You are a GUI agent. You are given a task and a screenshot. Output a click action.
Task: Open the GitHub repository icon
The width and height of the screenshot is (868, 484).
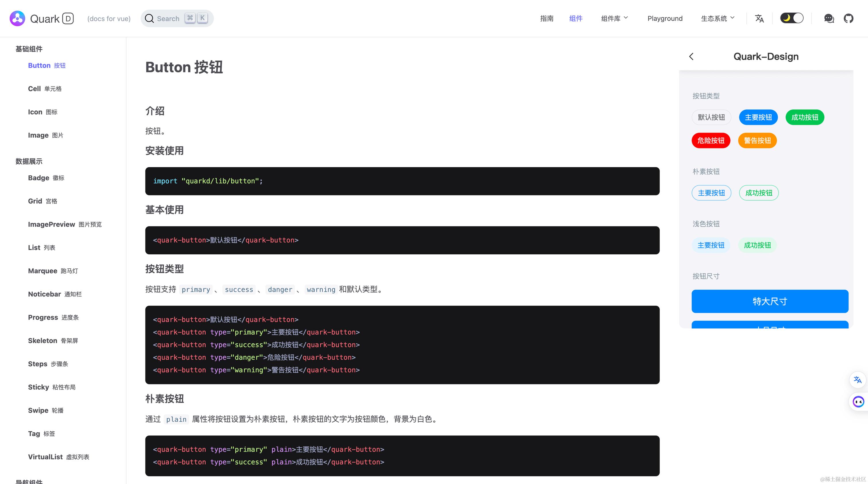[x=848, y=18]
